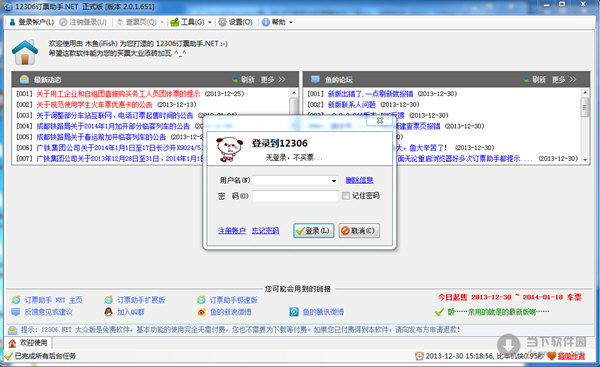
Task: Open the 鱼的新浪微博 link
Action: point(230,312)
